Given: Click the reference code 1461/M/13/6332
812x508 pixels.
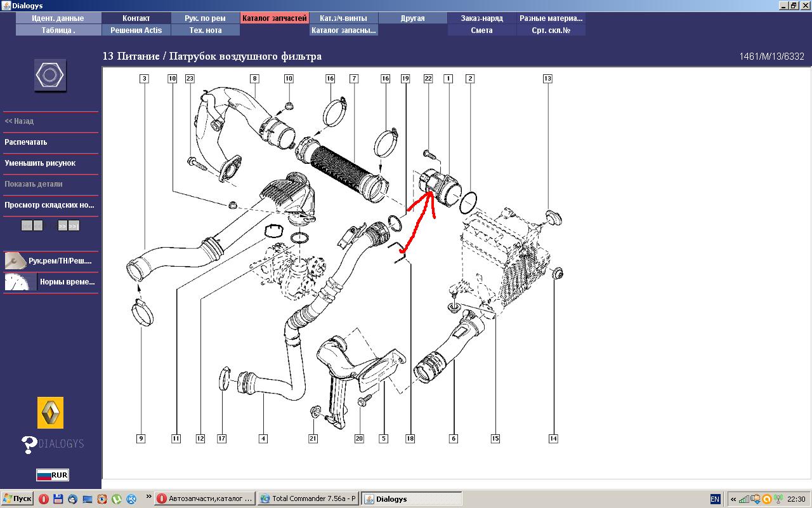Looking at the screenshot, I should [x=771, y=57].
